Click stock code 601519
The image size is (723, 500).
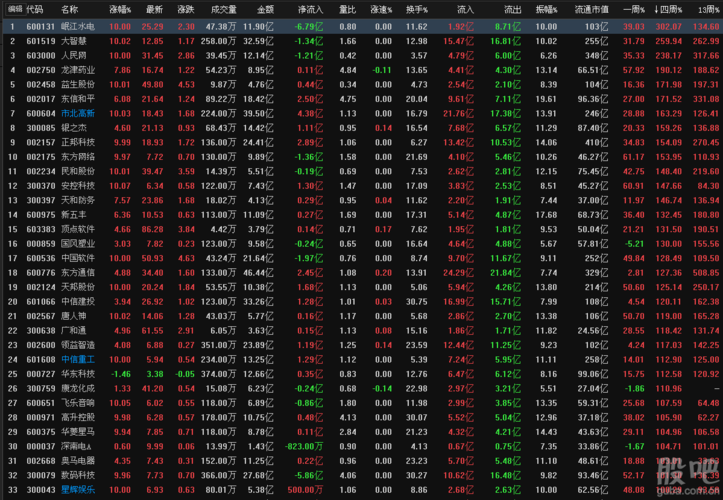click(41, 42)
